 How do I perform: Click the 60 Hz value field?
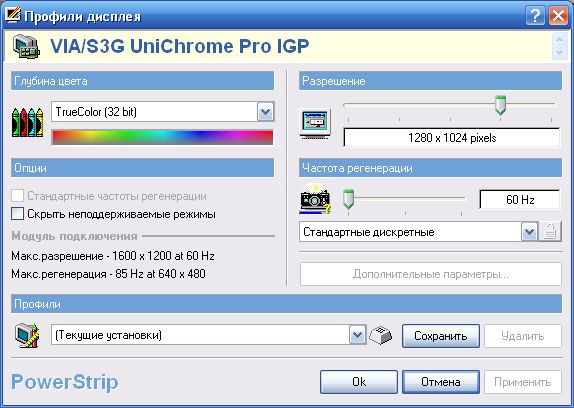point(520,199)
